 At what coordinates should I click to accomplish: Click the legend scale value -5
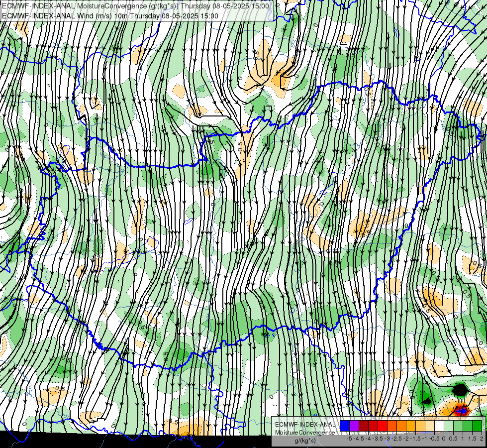click(x=349, y=439)
